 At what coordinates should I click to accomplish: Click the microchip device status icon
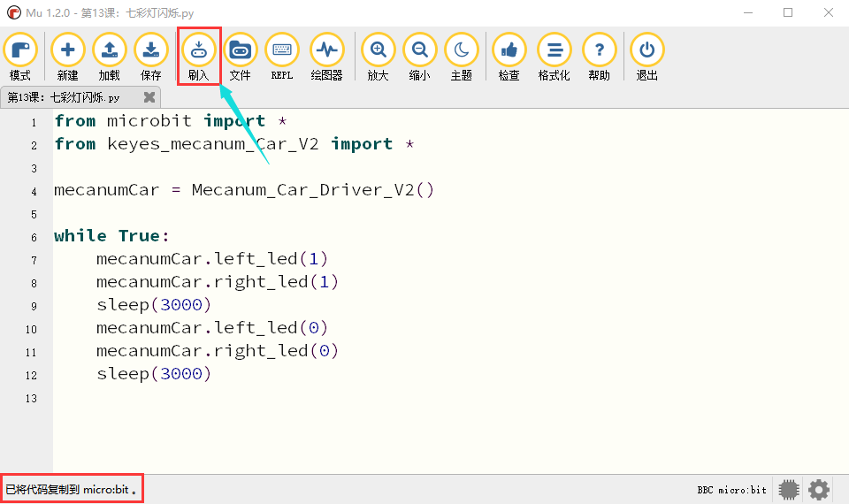pyautogui.click(x=789, y=489)
